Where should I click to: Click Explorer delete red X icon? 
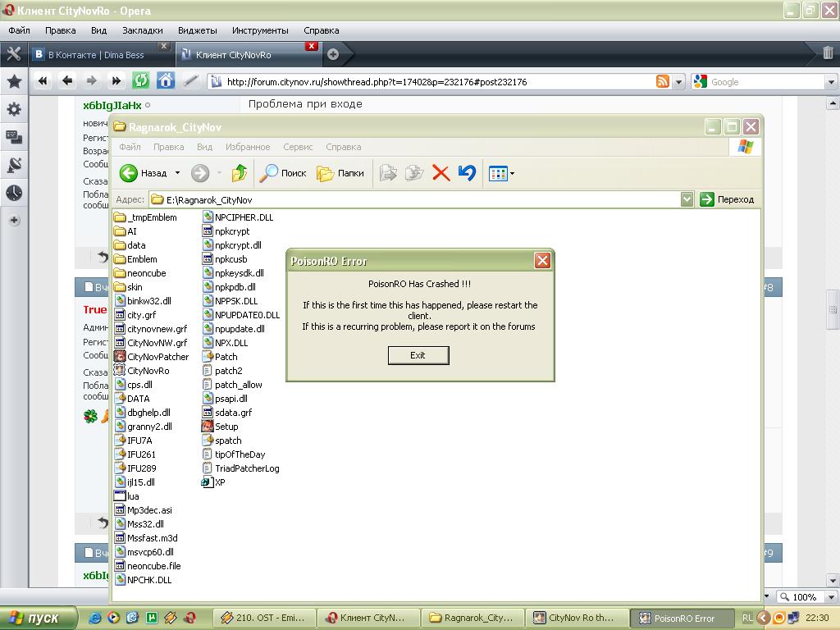pos(441,173)
